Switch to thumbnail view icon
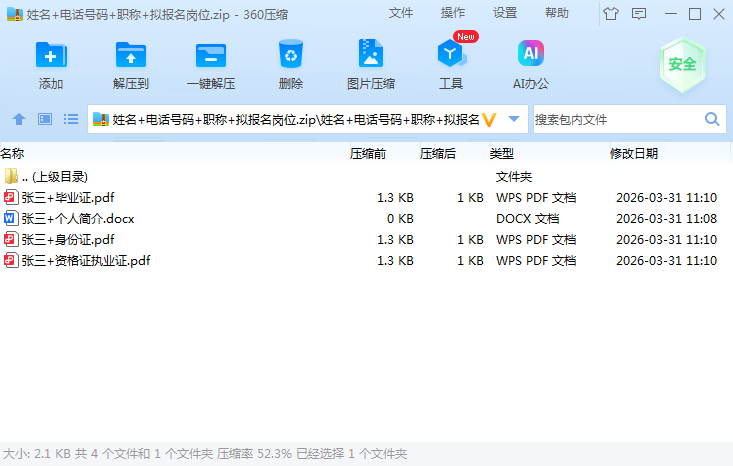The width and height of the screenshot is (733, 466). point(45,119)
